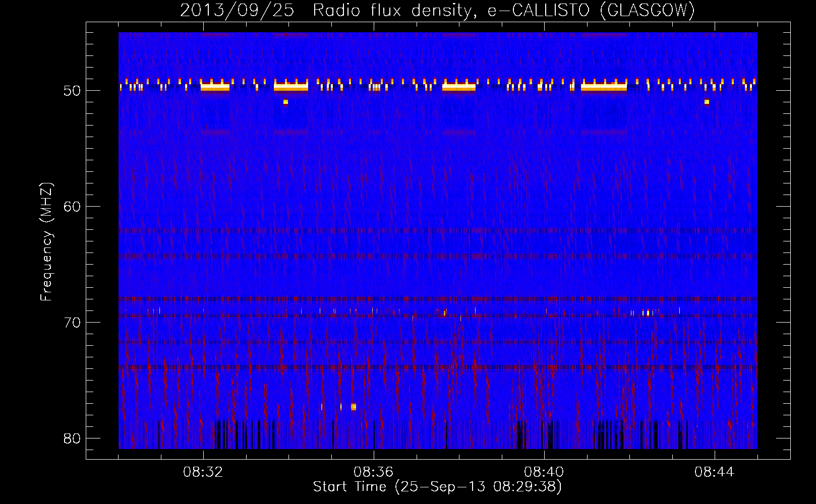
Task: Click the 08:44 time tick label
Action: tap(714, 472)
